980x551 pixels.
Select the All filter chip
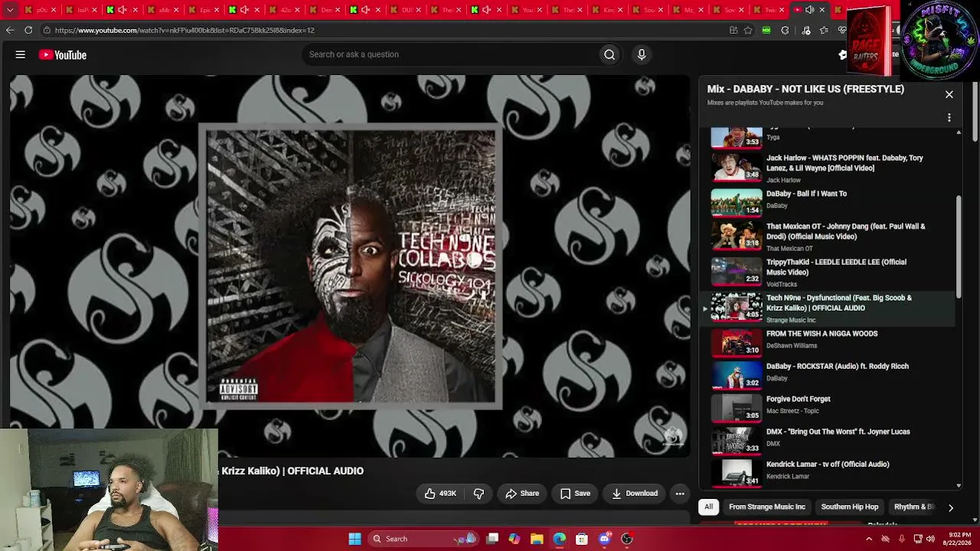[709, 507]
